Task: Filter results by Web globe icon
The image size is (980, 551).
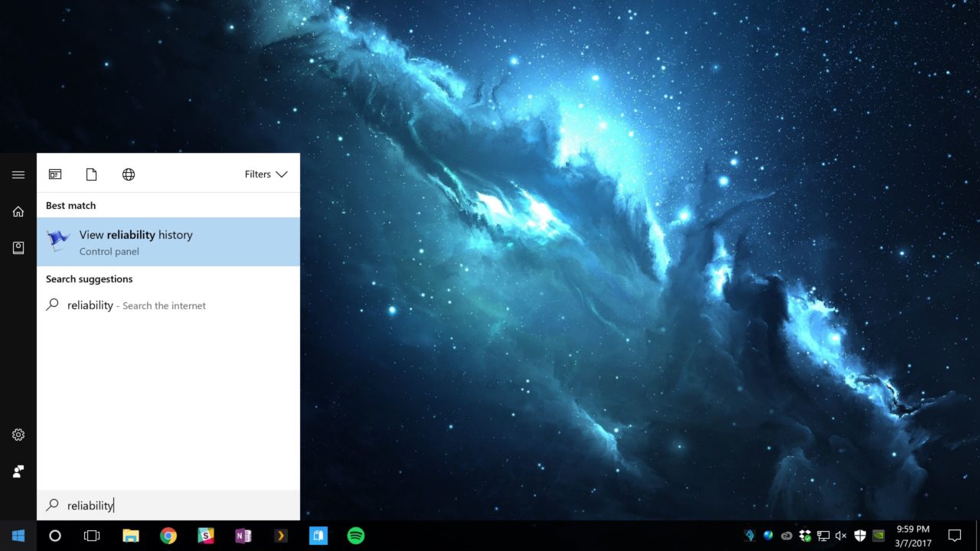Action: pos(129,174)
